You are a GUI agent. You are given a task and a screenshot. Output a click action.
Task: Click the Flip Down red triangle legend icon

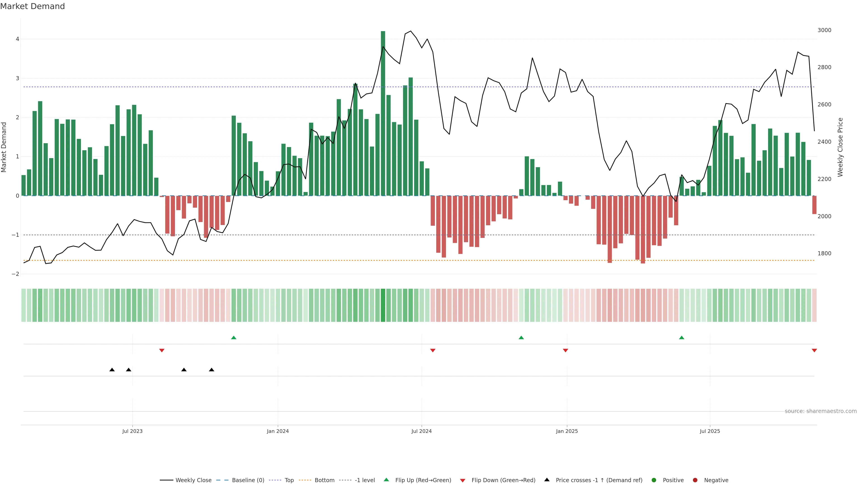click(x=463, y=481)
